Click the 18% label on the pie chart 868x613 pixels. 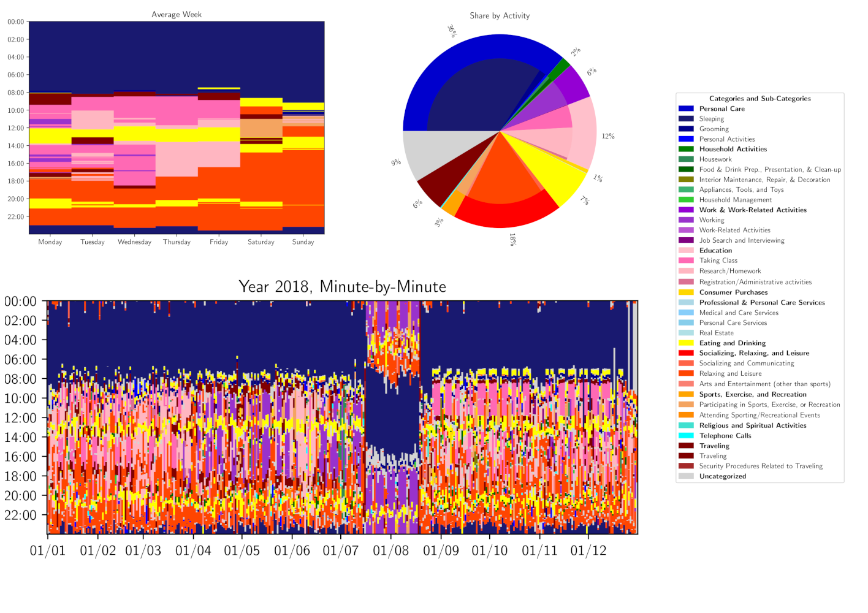(512, 239)
